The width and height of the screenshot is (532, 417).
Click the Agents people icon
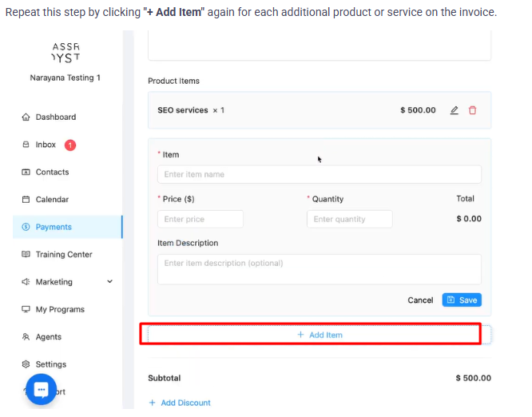click(x=26, y=337)
